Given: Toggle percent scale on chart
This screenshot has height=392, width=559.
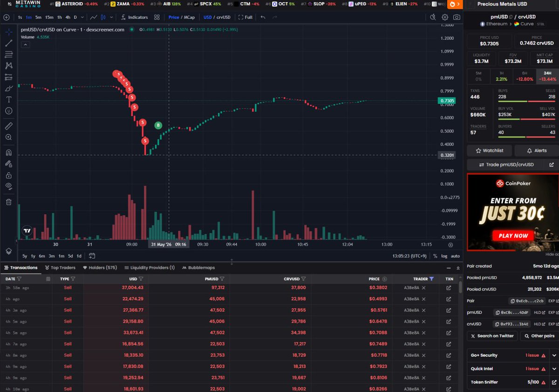Looking at the screenshot, I should tap(435, 256).
